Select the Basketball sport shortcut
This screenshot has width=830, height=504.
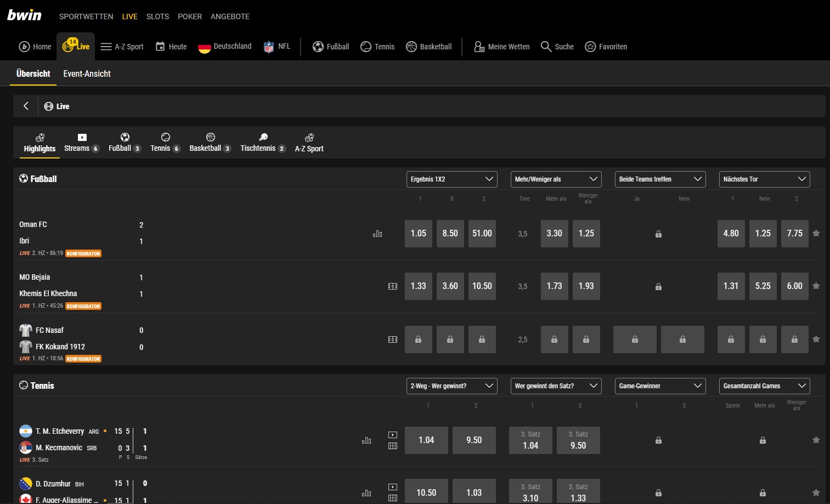[429, 47]
